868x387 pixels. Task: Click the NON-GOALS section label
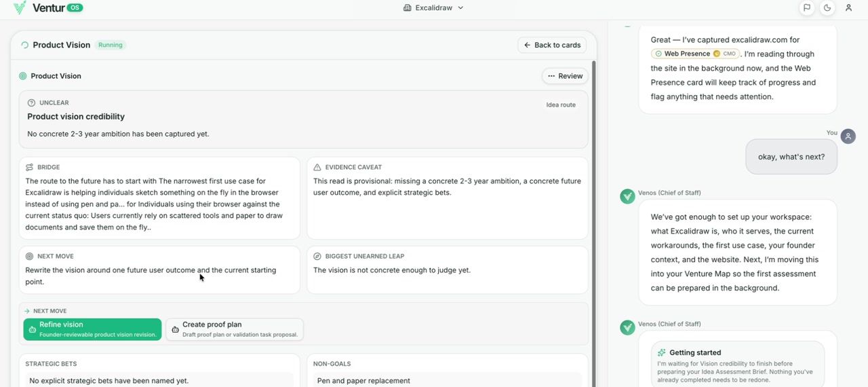pyautogui.click(x=332, y=364)
